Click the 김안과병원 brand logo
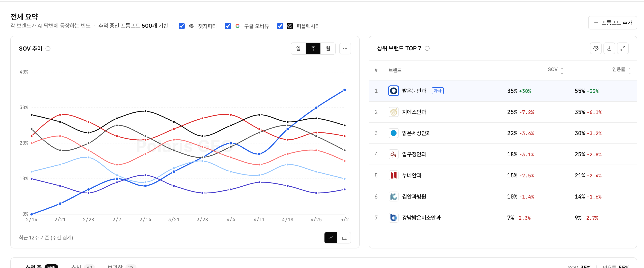 pos(393,197)
